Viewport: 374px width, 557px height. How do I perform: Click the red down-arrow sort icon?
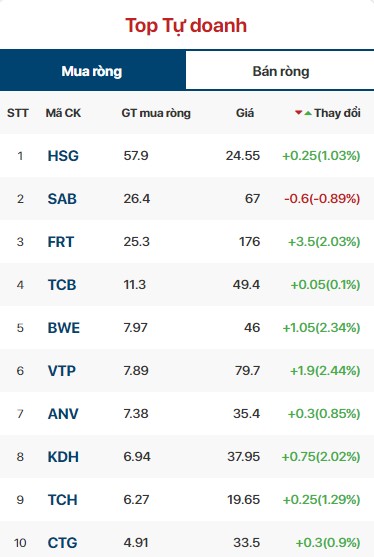click(x=298, y=113)
